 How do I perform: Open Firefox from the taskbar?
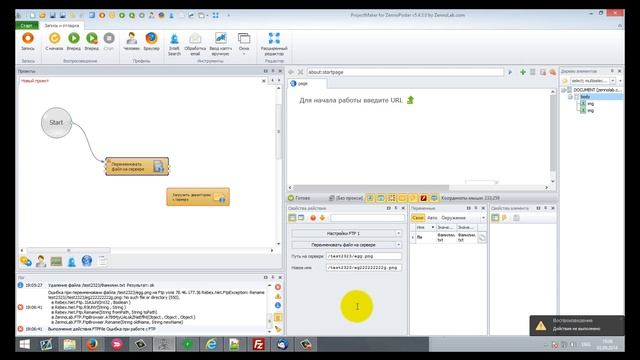pyautogui.click(x=93, y=344)
